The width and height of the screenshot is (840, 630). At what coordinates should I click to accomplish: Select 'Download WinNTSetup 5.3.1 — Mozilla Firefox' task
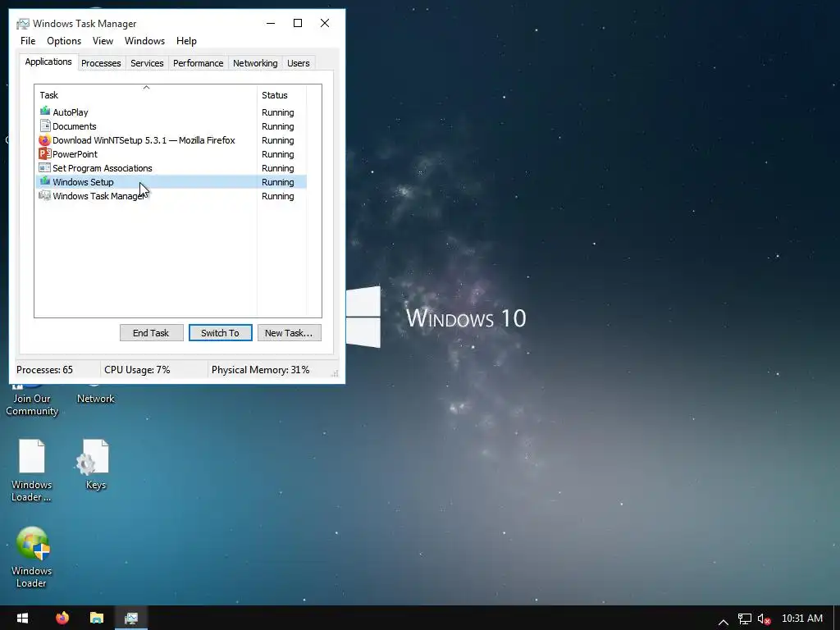pos(144,140)
